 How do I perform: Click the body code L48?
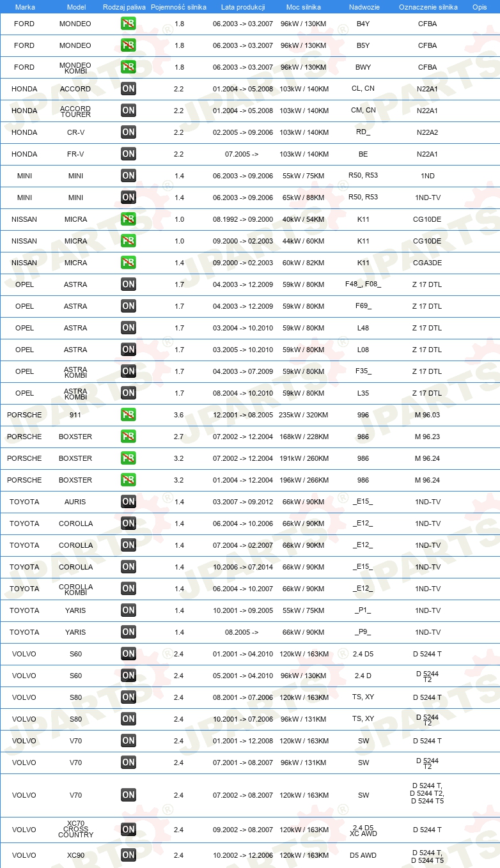363,328
